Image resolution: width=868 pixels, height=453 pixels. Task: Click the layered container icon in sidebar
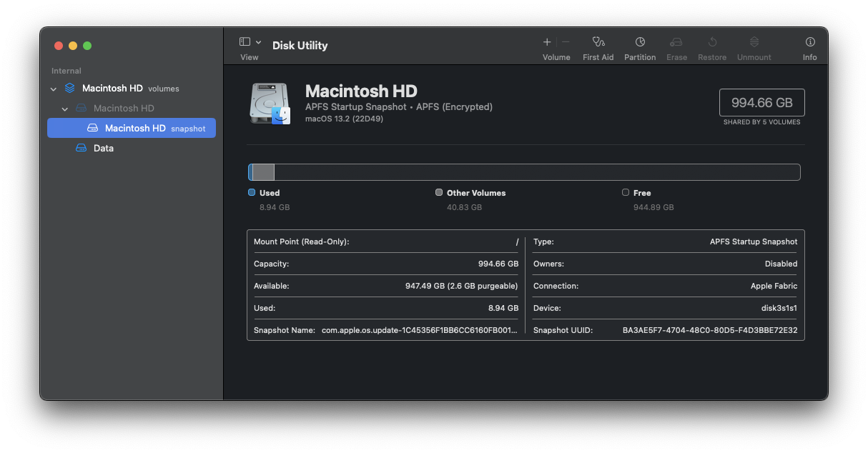69,89
